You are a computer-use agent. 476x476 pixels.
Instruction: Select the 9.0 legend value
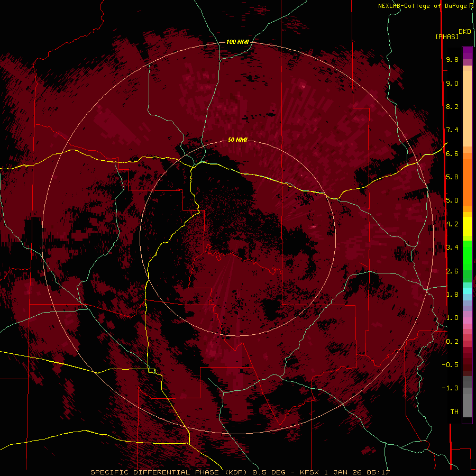pos(452,84)
